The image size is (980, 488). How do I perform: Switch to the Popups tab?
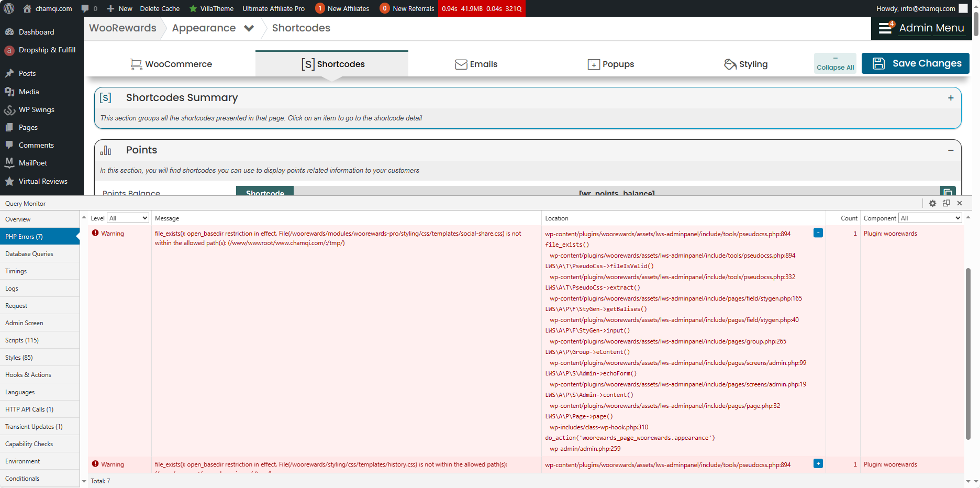tap(611, 64)
